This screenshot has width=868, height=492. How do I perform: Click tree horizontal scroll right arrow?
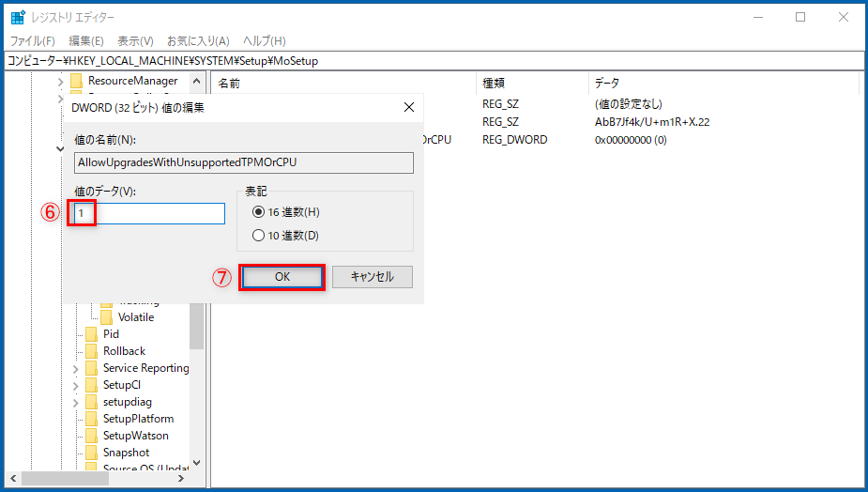[181, 478]
